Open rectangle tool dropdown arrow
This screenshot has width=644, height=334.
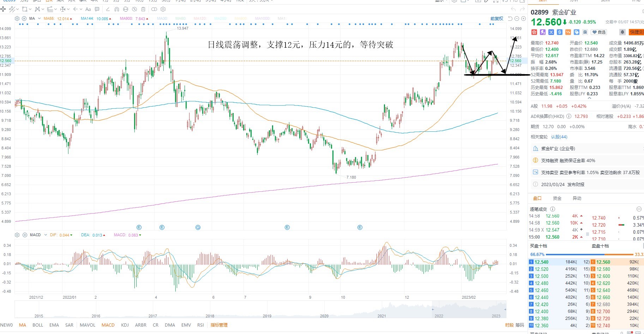(x=30, y=9)
